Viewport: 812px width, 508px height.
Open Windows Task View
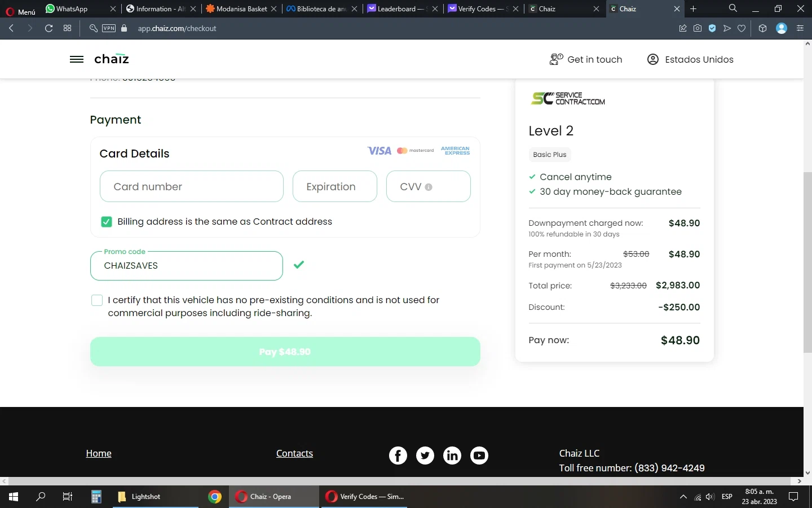click(68, 497)
